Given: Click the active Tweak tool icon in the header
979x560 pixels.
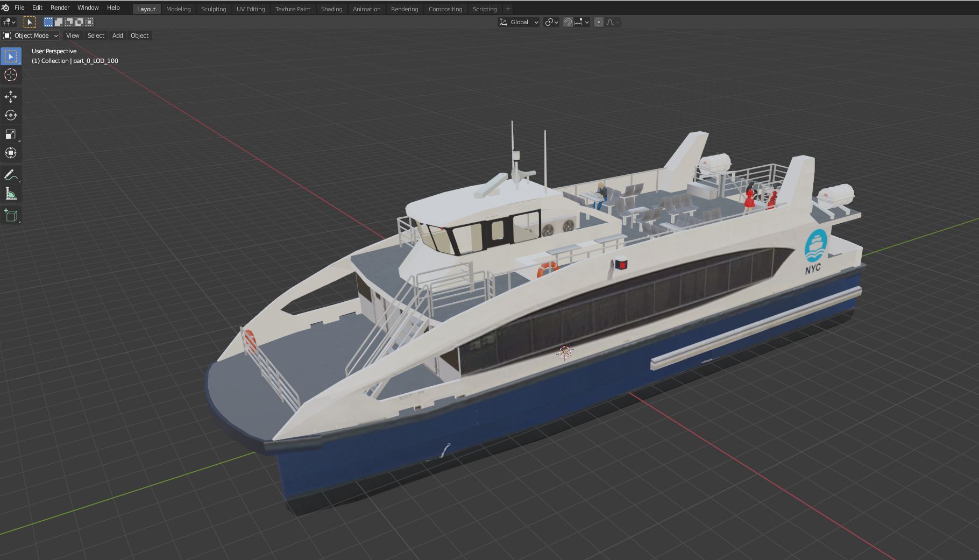Looking at the screenshot, I should [30, 22].
